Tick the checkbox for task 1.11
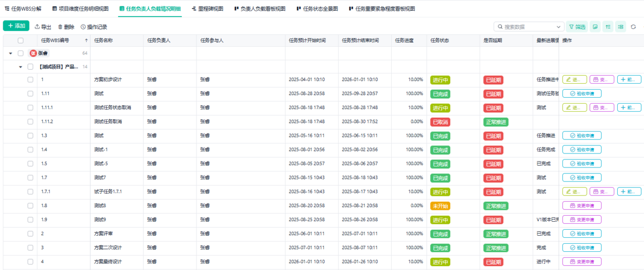 tap(31, 93)
